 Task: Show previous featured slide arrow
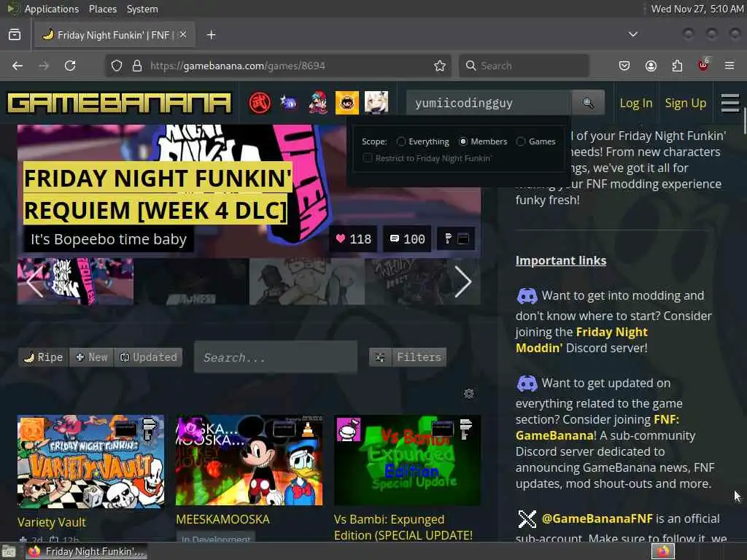[x=35, y=281]
